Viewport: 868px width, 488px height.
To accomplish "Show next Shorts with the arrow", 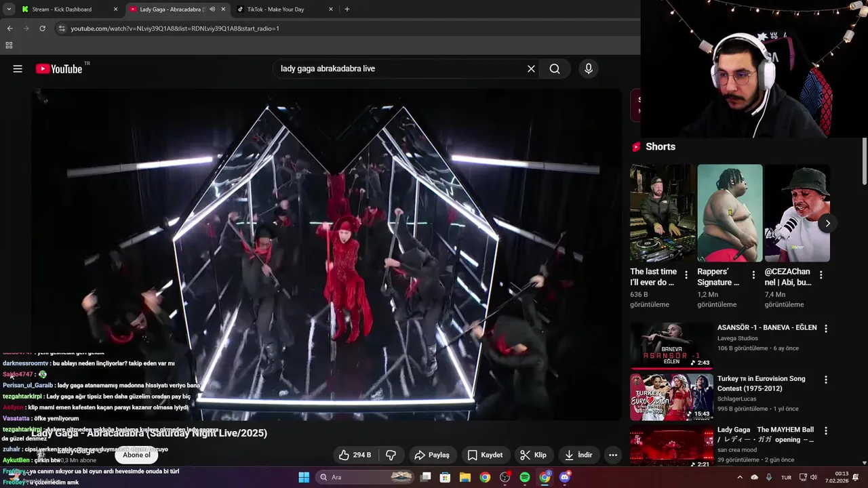I will point(827,224).
